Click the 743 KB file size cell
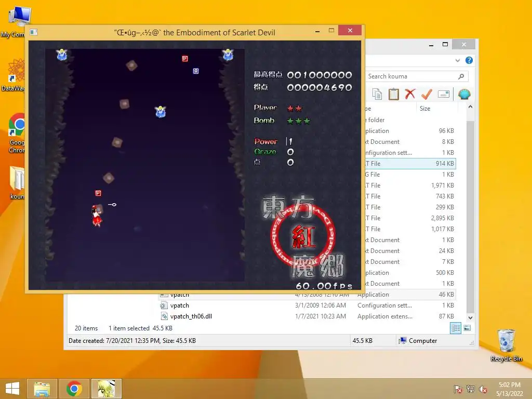 point(445,196)
